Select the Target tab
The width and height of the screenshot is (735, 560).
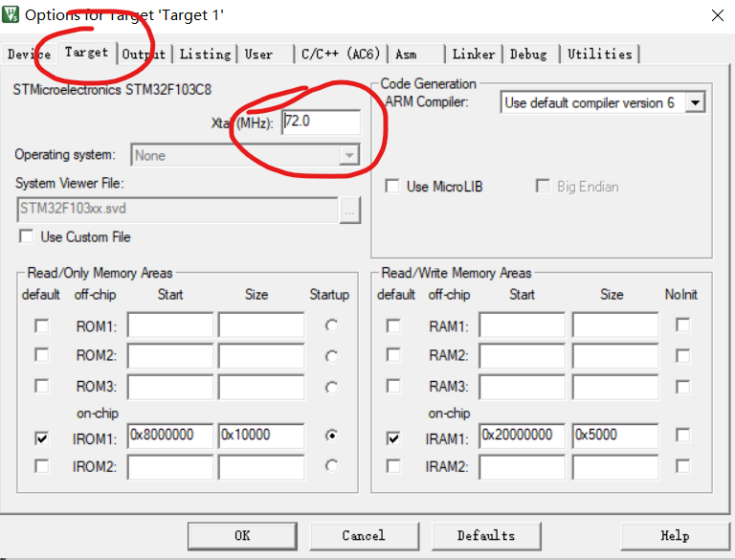(86, 52)
